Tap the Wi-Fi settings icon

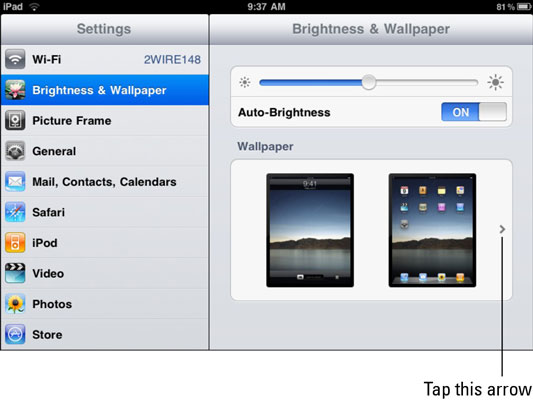click(x=15, y=59)
